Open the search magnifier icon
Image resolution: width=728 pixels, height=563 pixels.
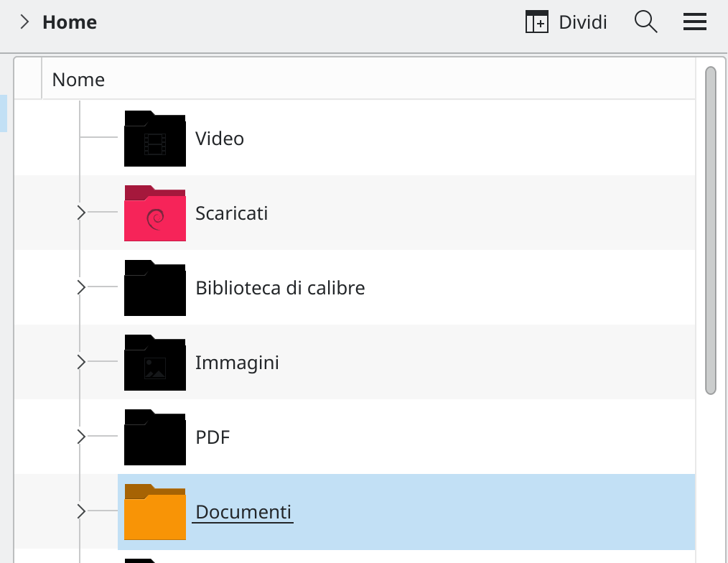(646, 22)
